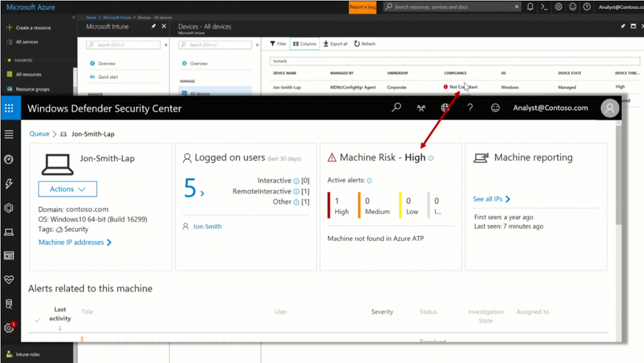
Task: Click the info icon next to Other logon
Action: (296, 202)
